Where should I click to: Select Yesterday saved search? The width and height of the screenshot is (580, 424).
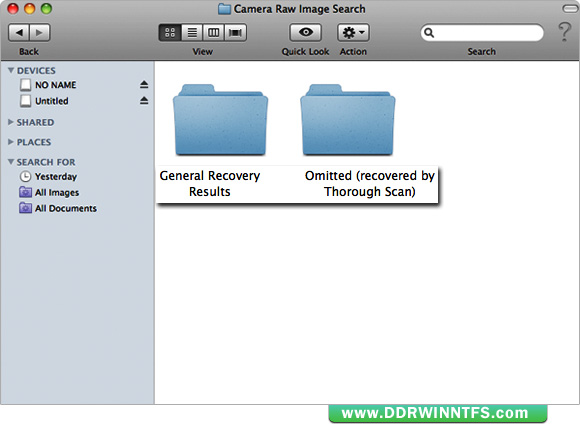[78, 176]
